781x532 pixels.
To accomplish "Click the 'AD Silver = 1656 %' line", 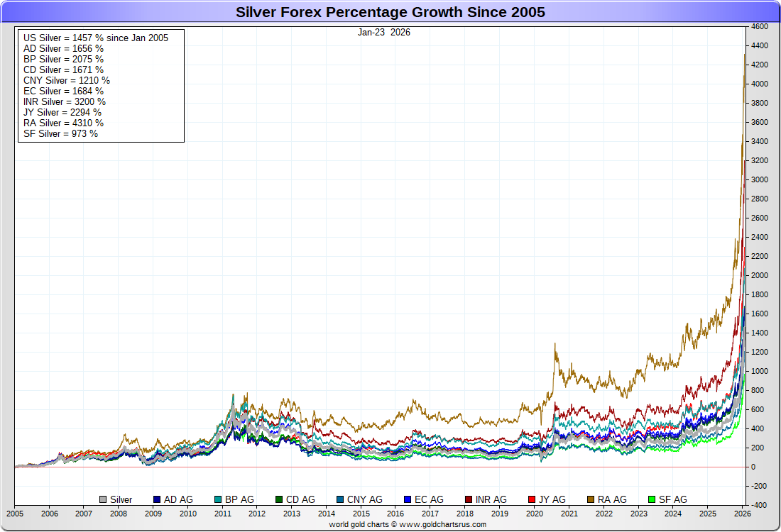I will (63, 49).
